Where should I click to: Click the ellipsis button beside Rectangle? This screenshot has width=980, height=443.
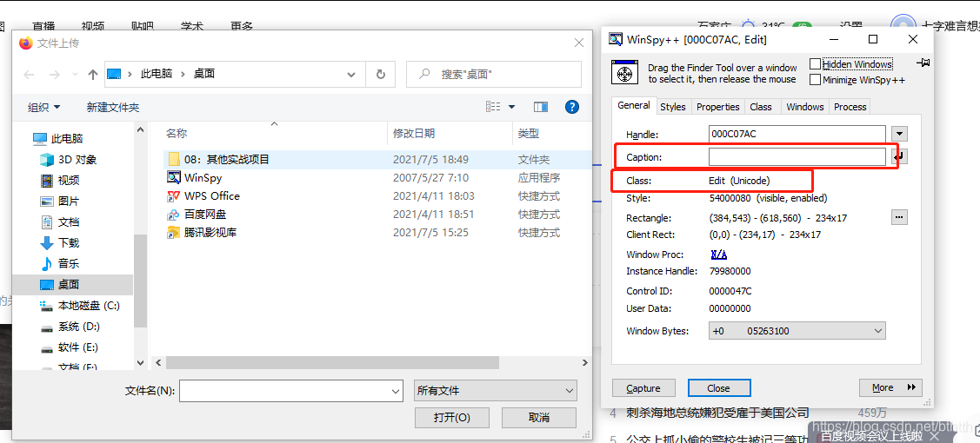[899, 217]
